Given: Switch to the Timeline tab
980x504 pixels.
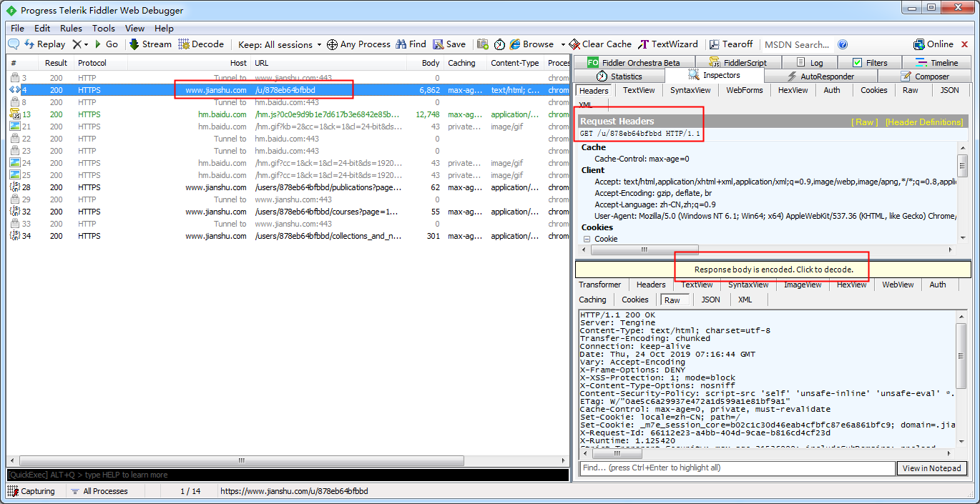Looking at the screenshot, I should pyautogui.click(x=937, y=62).
